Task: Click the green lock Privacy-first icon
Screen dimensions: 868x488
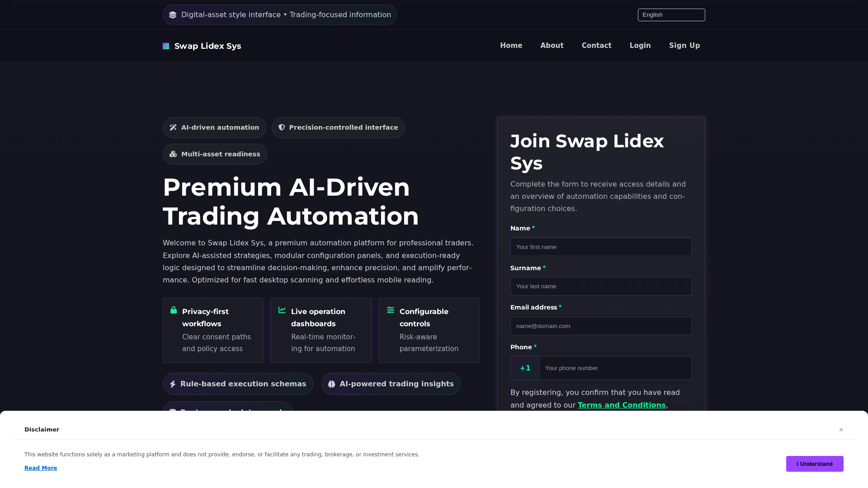Action: [x=174, y=310]
